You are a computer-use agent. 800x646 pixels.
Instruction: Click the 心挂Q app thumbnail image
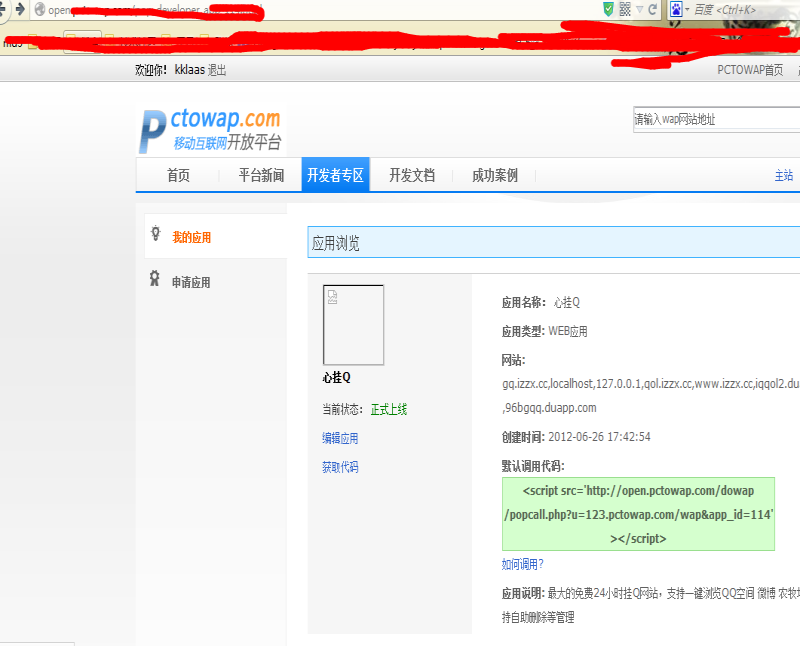pyautogui.click(x=353, y=325)
